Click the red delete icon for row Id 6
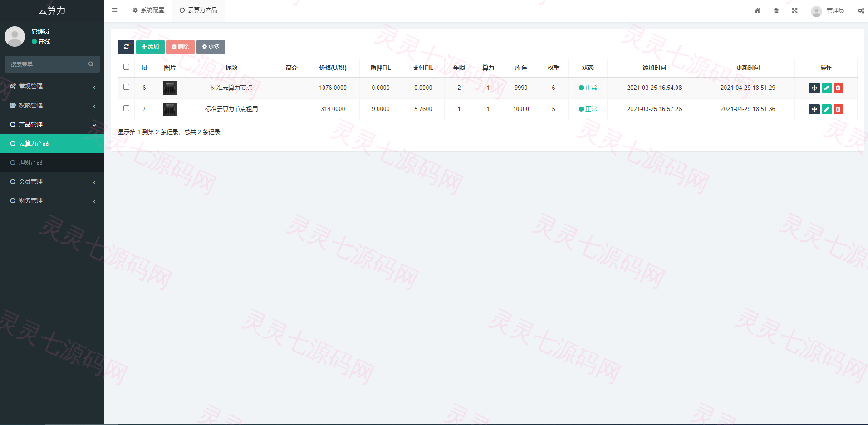The width and height of the screenshot is (868, 425). pyautogui.click(x=838, y=88)
